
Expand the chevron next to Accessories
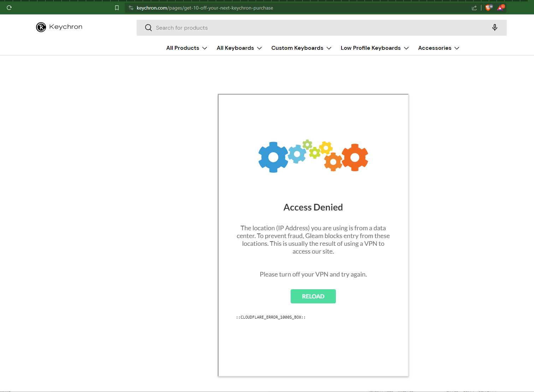click(457, 48)
